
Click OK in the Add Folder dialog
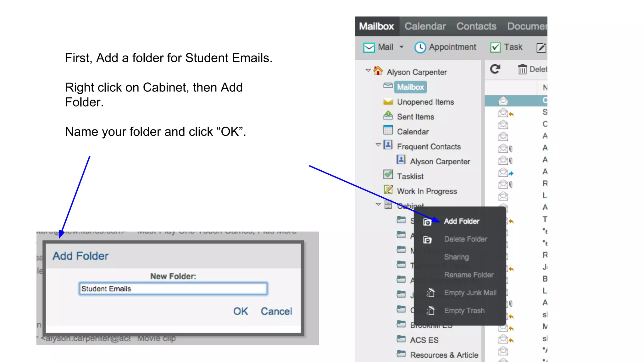coord(241,311)
